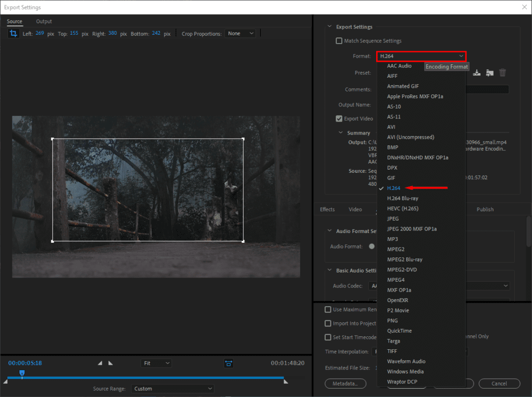Toggle the aspect ratio correction icon
Screen dimensions: 532x397
(229, 363)
